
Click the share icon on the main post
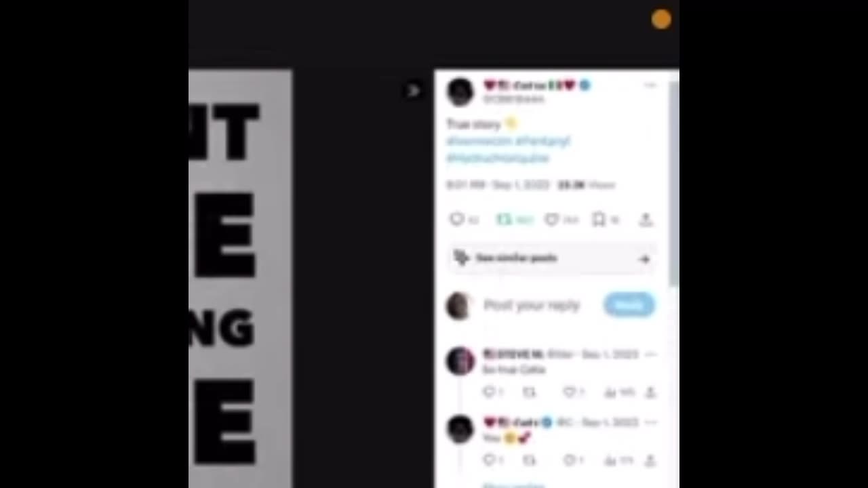click(x=646, y=219)
